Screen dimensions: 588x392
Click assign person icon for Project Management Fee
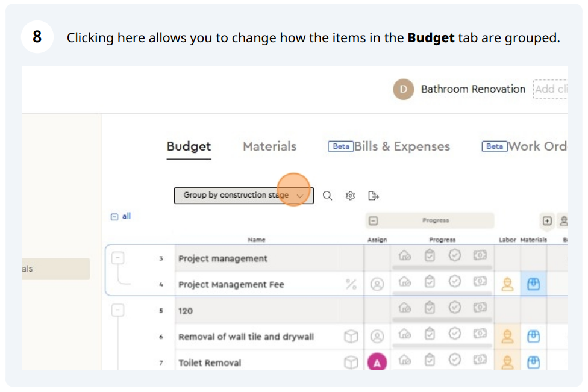click(x=377, y=284)
